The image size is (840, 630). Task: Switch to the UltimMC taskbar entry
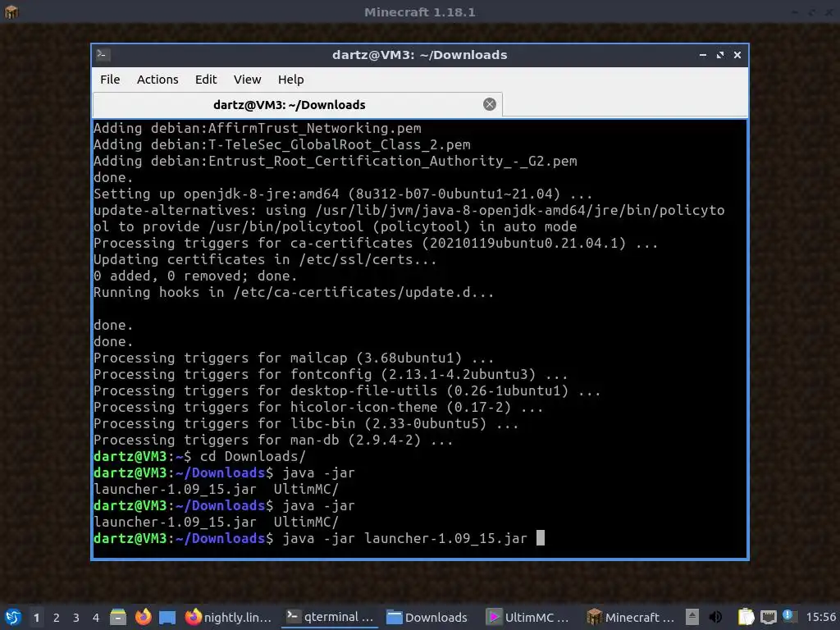tap(528, 617)
